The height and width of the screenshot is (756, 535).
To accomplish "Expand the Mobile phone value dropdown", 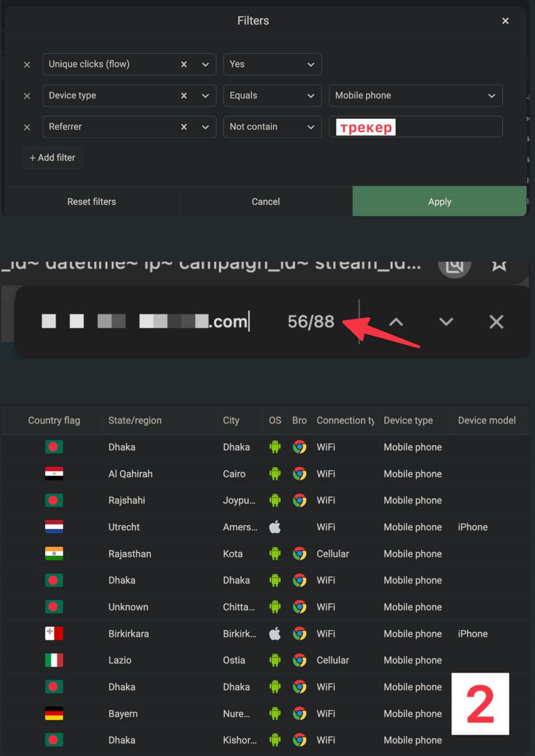I will point(415,96).
